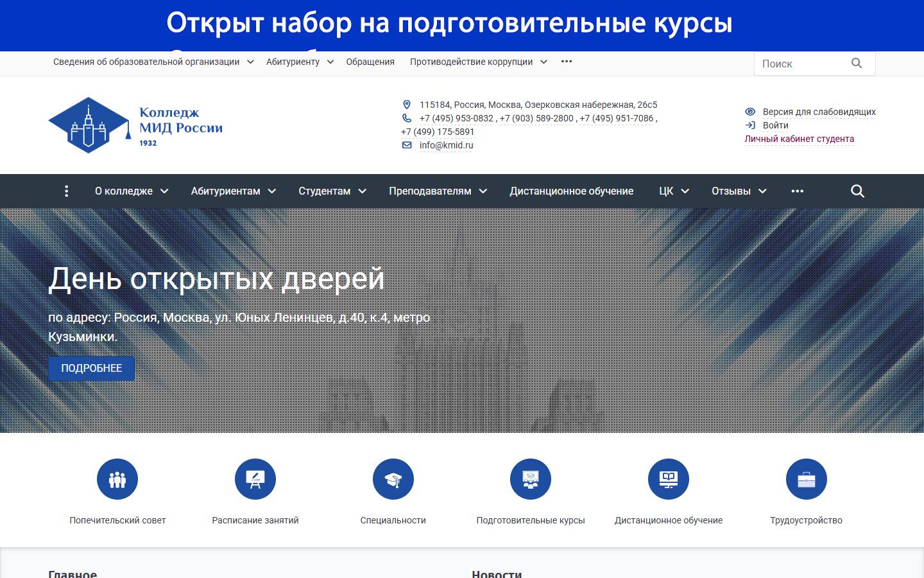Click the Главное section heading

coord(73,574)
